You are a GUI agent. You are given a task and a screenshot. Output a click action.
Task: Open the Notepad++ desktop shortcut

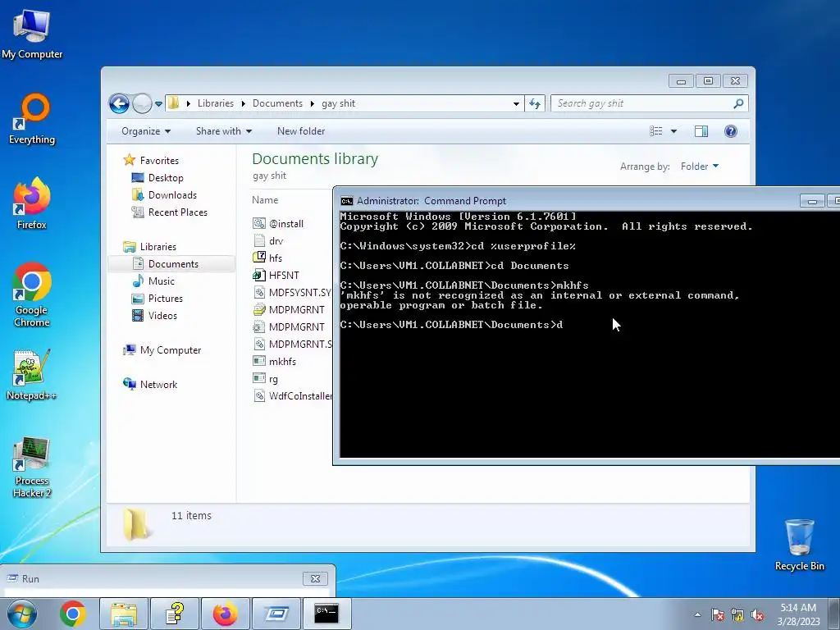coord(32,375)
